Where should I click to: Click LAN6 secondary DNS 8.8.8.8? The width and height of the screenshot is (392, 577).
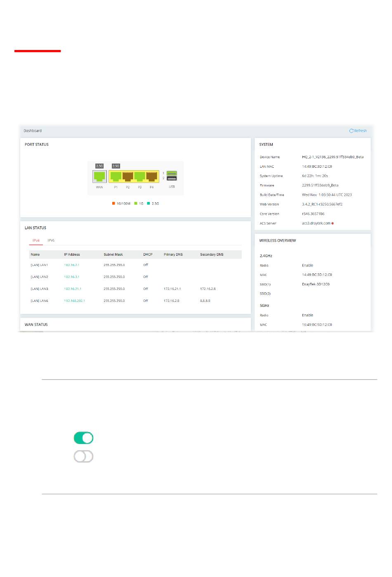[205, 301]
